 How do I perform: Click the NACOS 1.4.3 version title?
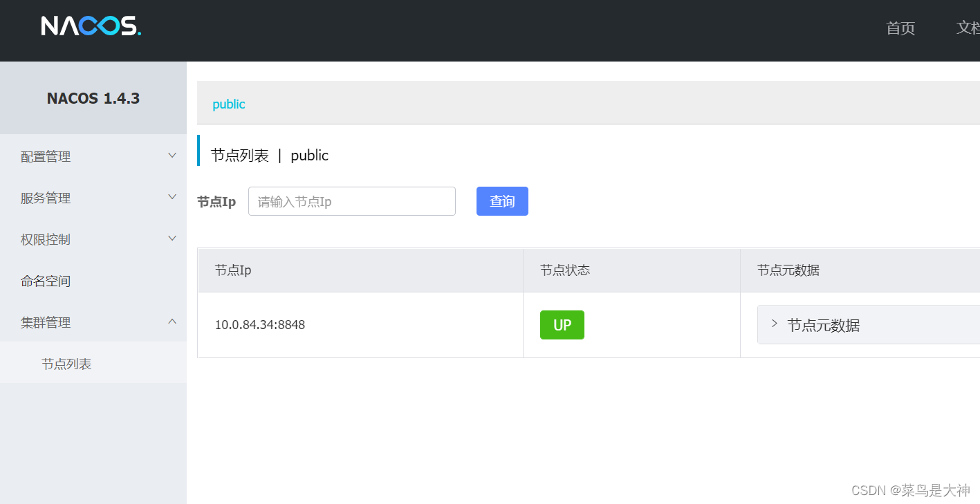tap(93, 98)
